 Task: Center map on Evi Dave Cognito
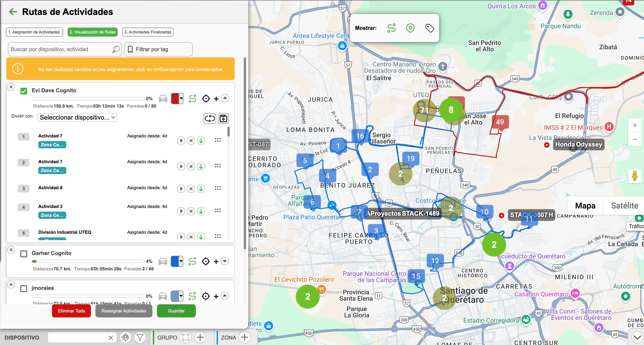206,99
